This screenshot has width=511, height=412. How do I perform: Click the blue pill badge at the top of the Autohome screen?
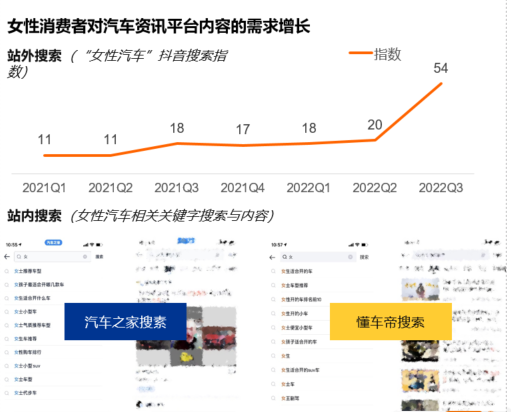click(x=53, y=243)
